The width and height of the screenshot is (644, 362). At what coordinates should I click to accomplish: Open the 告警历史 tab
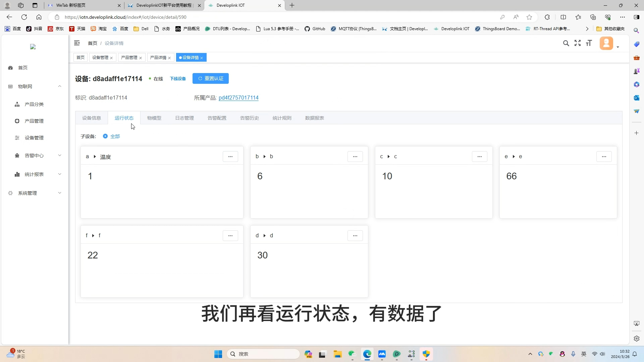[250, 118]
